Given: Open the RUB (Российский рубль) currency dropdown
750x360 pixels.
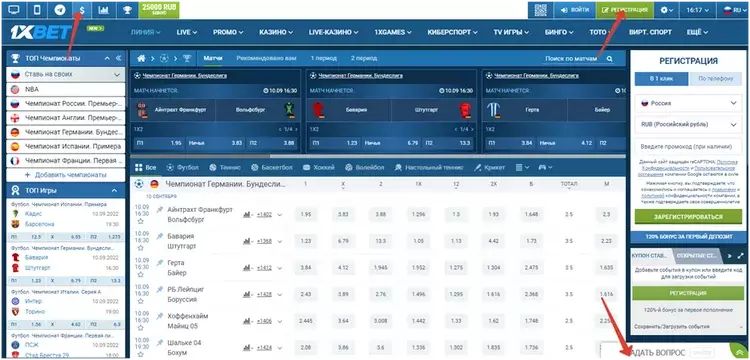Looking at the screenshot, I should (x=688, y=125).
